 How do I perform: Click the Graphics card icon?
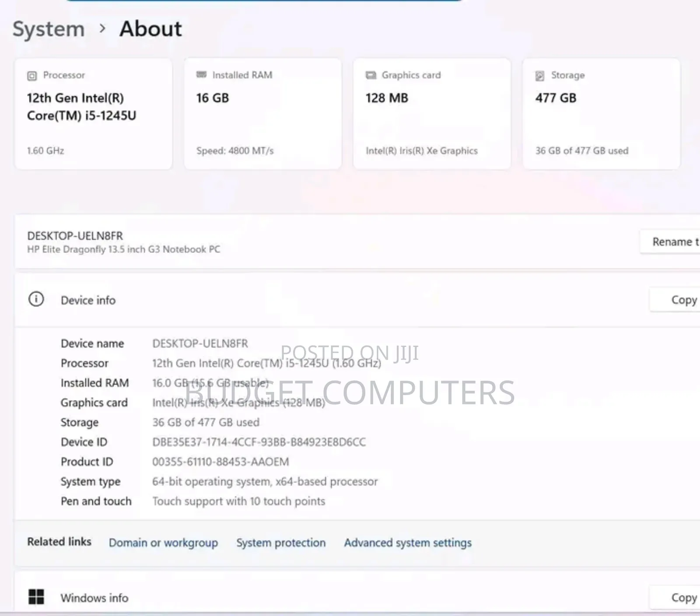tap(371, 75)
